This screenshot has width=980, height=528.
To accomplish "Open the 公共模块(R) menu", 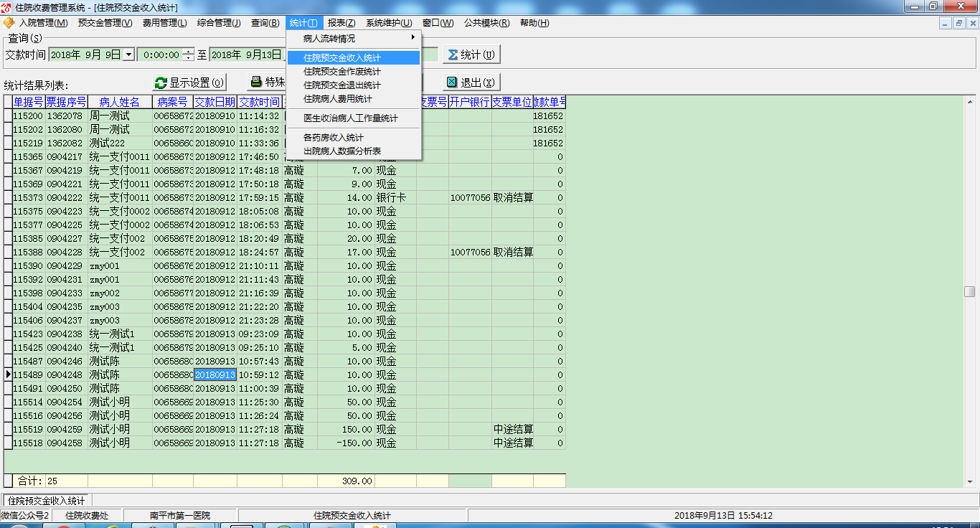I will (x=486, y=23).
